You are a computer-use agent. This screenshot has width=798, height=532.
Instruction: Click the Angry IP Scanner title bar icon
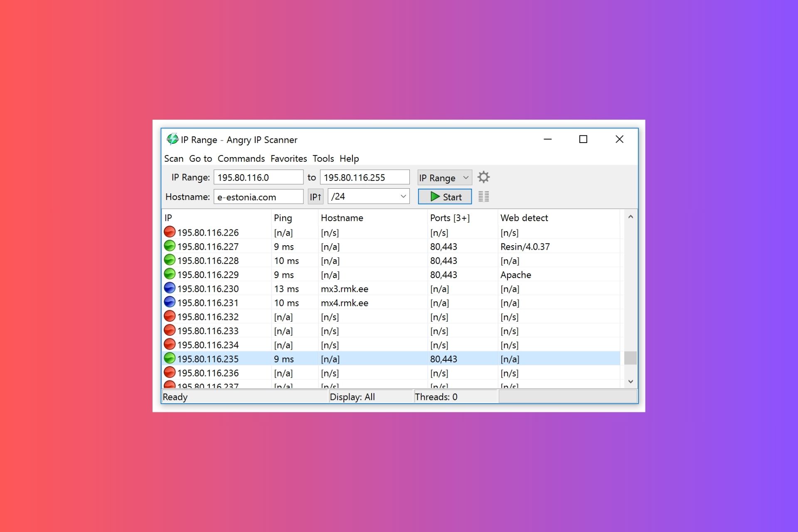click(x=172, y=139)
